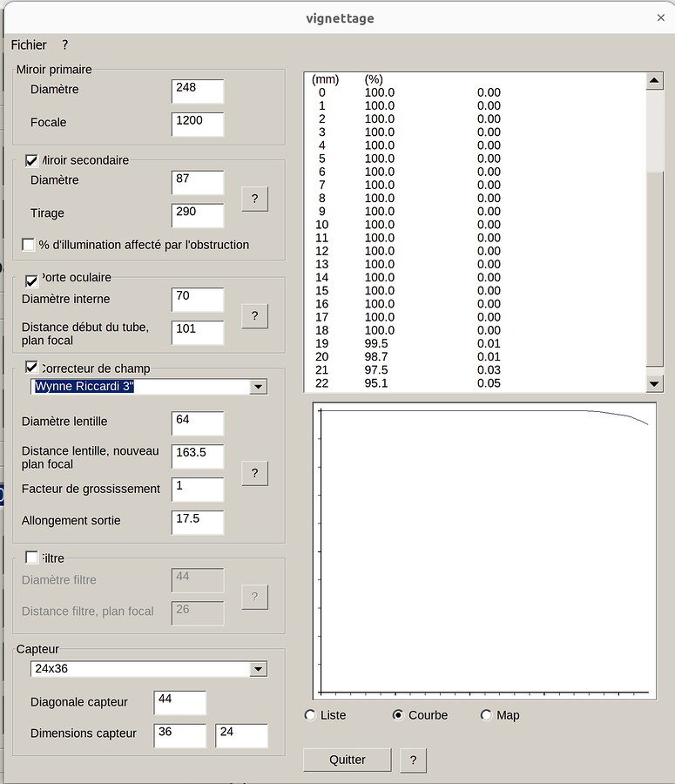Click the (%) column header text
Screen dimensions: 675x784
tap(374, 79)
